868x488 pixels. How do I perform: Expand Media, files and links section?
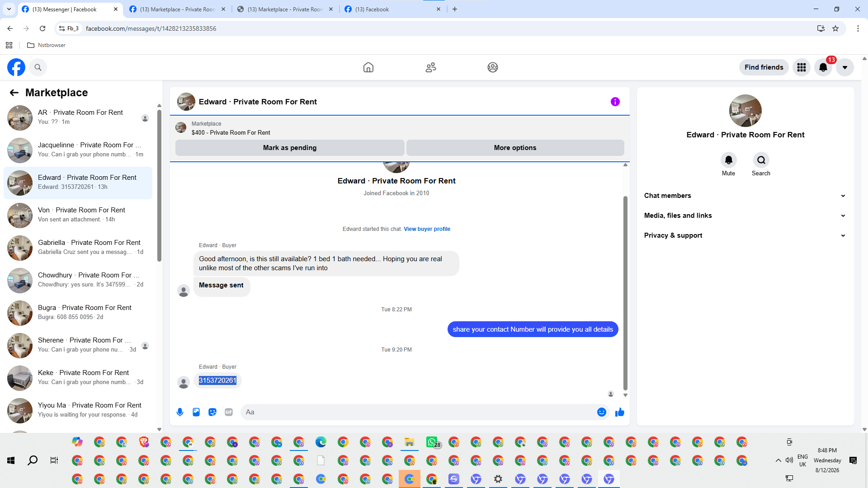click(x=745, y=216)
